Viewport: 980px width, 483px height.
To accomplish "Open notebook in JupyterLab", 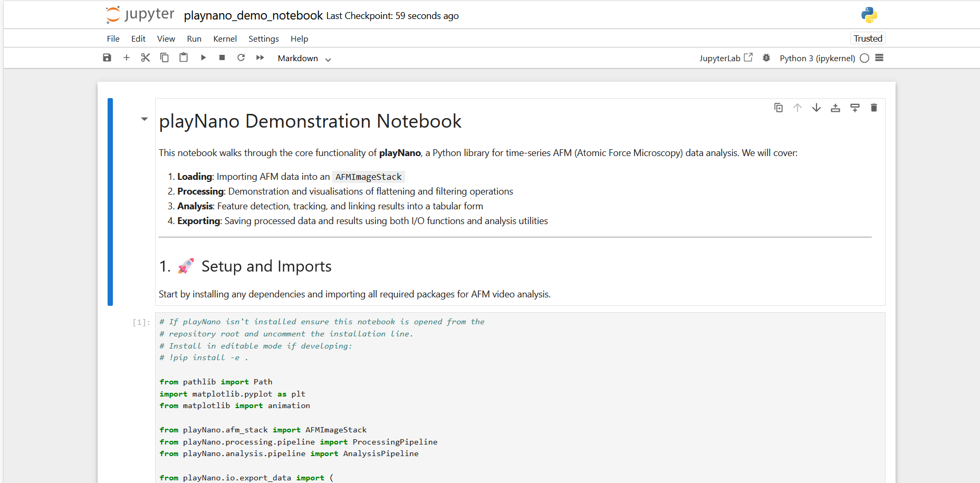I will pos(726,58).
